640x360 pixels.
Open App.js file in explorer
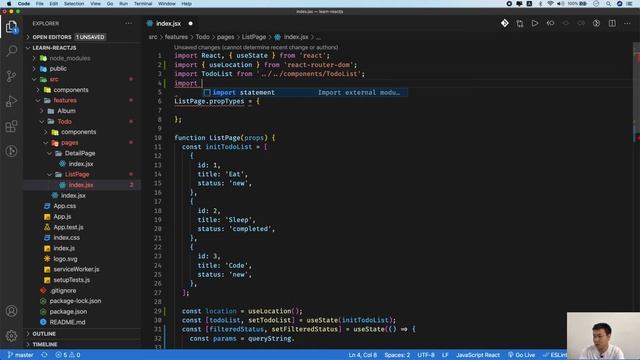click(x=62, y=217)
